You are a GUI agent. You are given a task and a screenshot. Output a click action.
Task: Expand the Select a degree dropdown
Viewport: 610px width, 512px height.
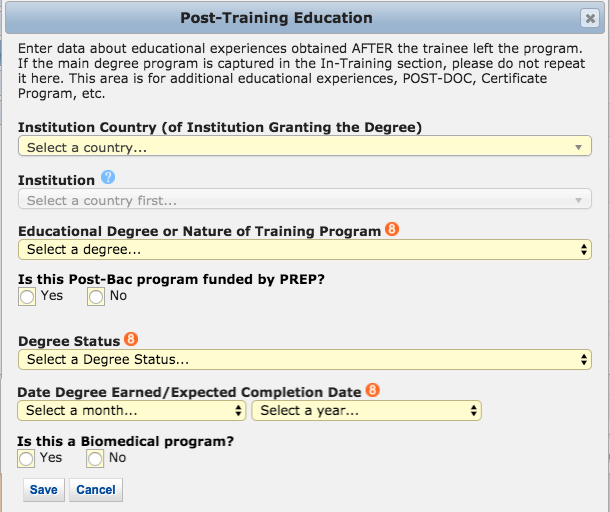coord(304,249)
